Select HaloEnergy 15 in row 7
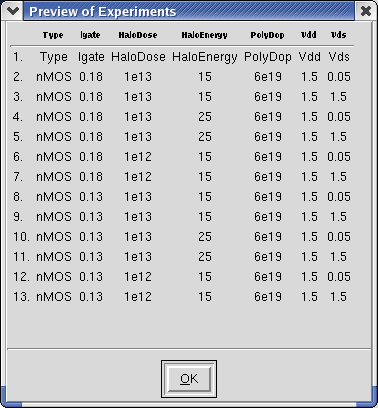The height and width of the screenshot is (408, 378). pos(205,177)
